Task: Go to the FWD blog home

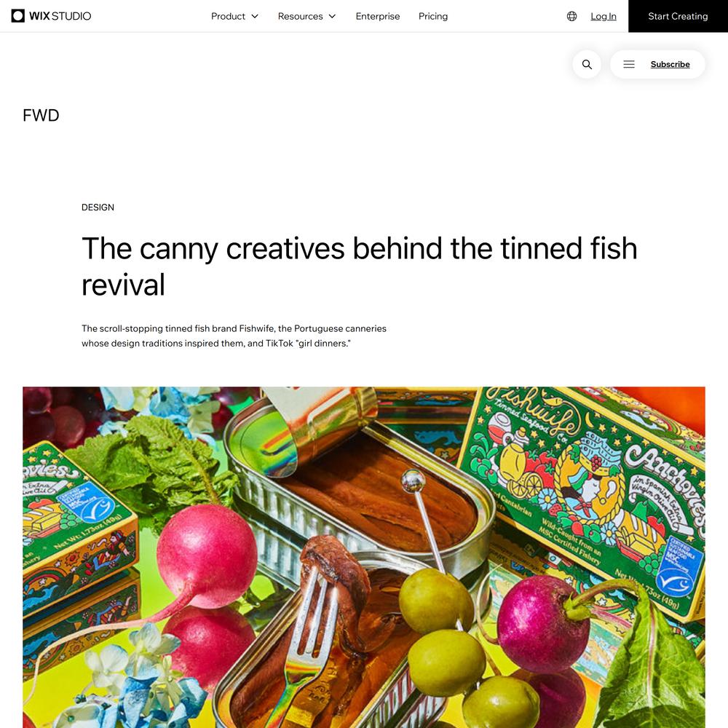Action: click(41, 115)
